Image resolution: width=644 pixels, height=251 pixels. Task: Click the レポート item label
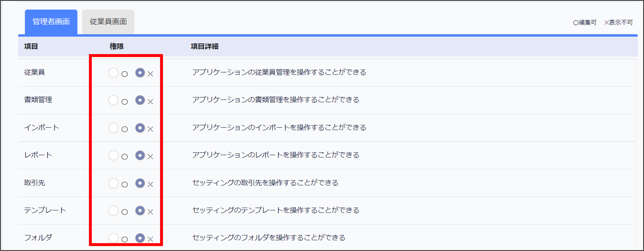[x=38, y=155]
